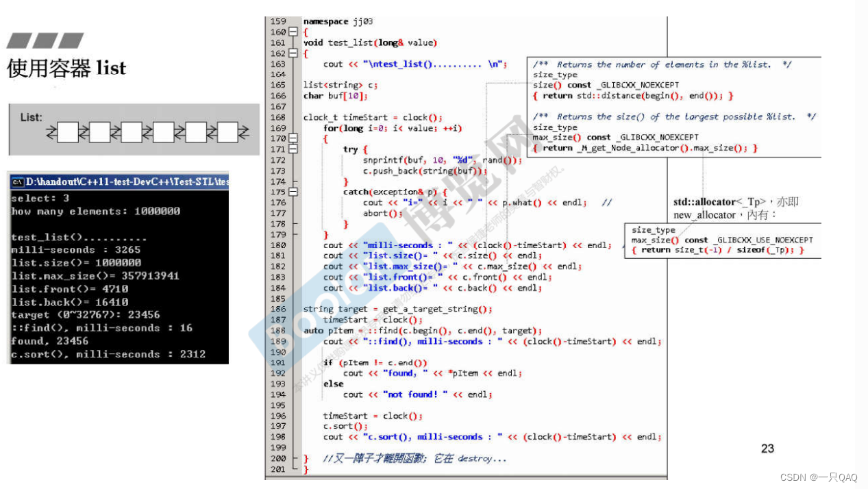Collapse the fold marker at line 162
868x489 pixels.
pyautogui.click(x=294, y=53)
